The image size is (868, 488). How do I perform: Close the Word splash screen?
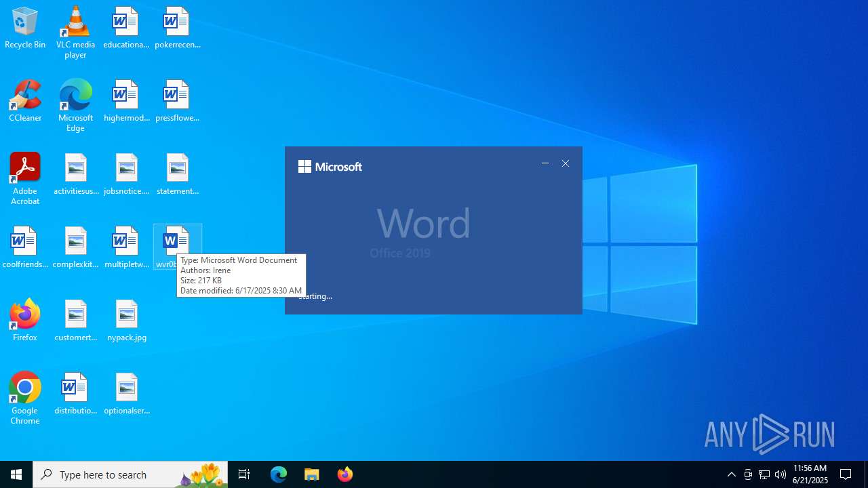point(566,163)
